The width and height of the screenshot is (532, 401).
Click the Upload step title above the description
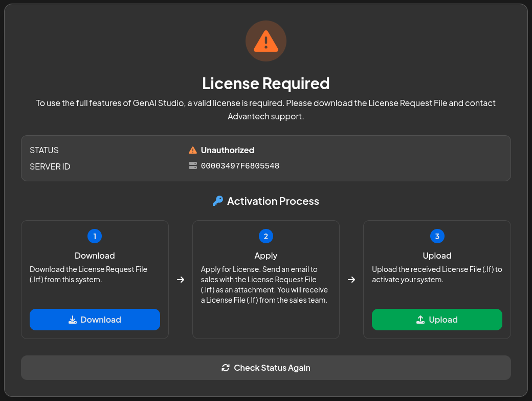tap(437, 256)
